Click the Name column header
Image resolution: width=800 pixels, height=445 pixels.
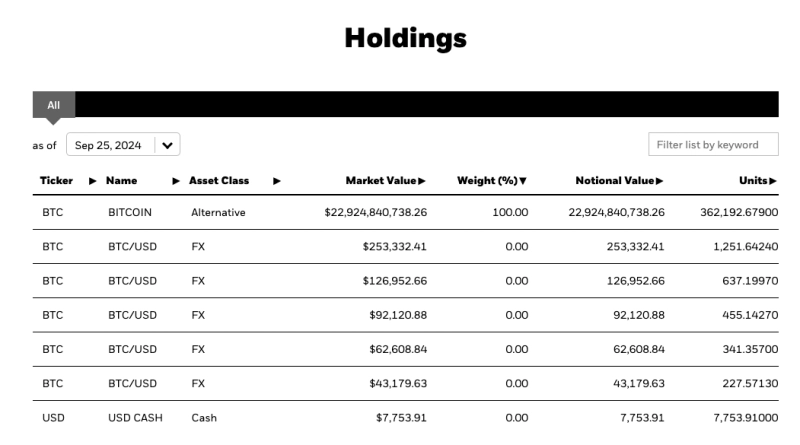click(121, 181)
